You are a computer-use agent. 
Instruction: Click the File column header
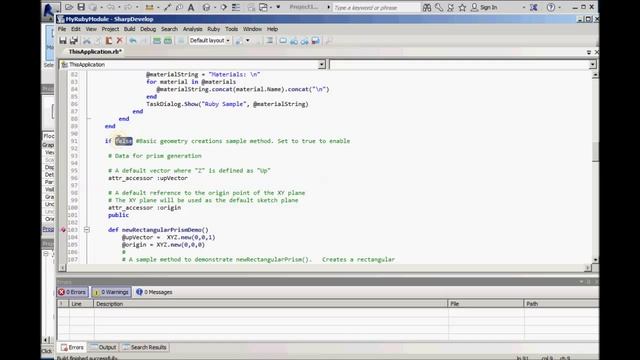coord(486,304)
